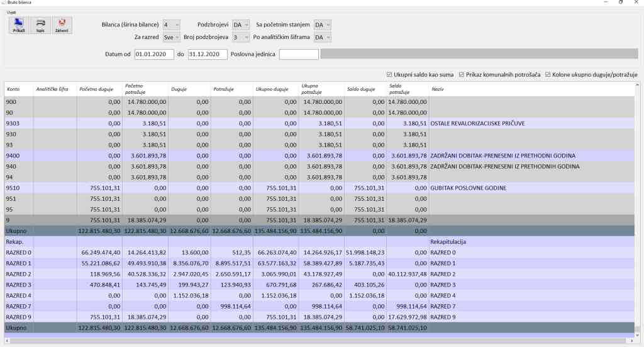Toggle the Ukupni saldo kao suma checkbox

(x=389, y=75)
